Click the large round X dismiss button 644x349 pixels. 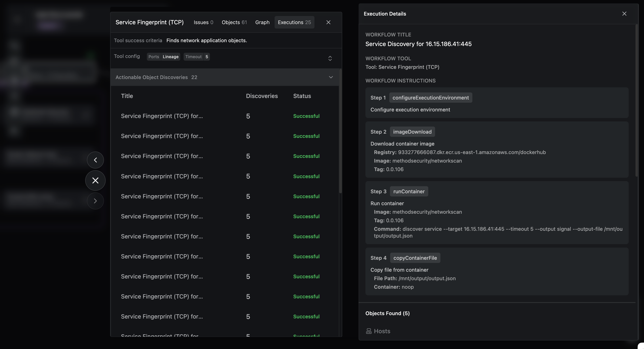[x=95, y=180]
